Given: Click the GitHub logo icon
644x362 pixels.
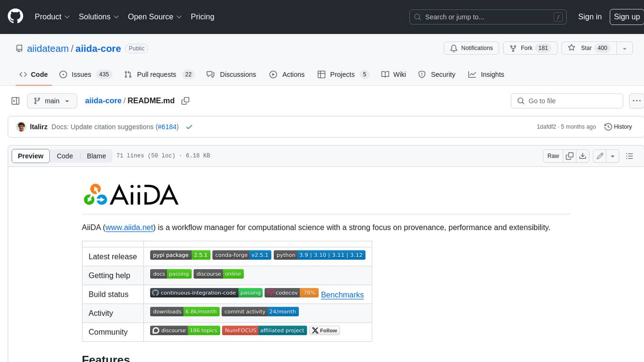Looking at the screenshot, I should (15, 17).
